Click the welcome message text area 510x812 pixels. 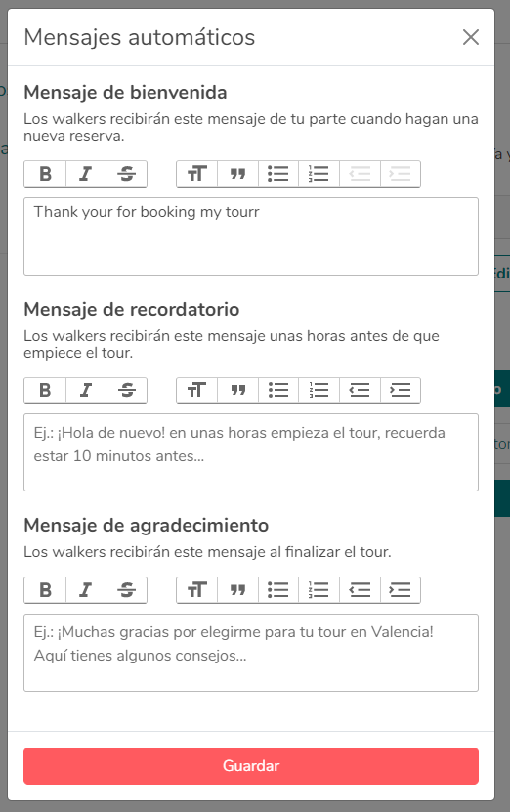[x=251, y=236]
